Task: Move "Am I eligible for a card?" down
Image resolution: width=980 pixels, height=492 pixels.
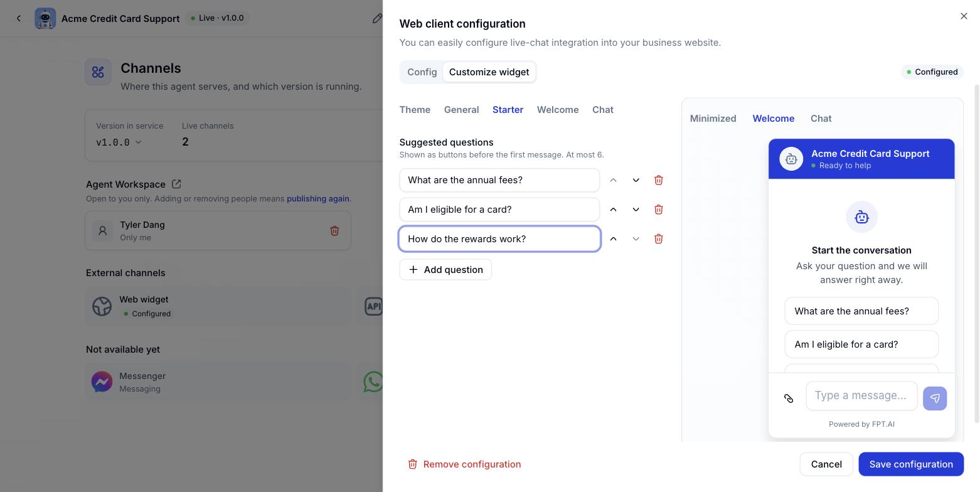Action: pyautogui.click(x=636, y=210)
